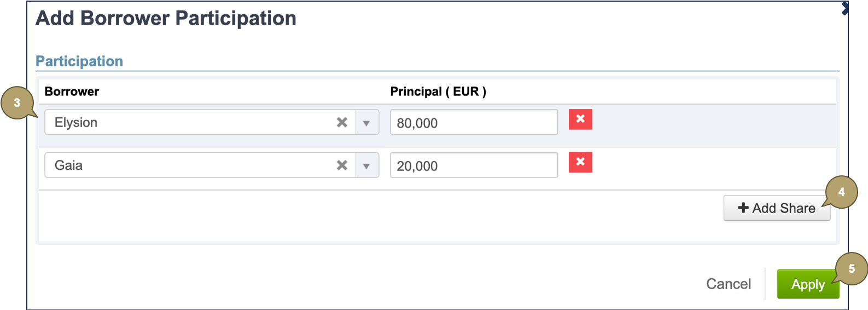Click the step 5 callout marker
The image size is (868, 310).
pyautogui.click(x=852, y=269)
